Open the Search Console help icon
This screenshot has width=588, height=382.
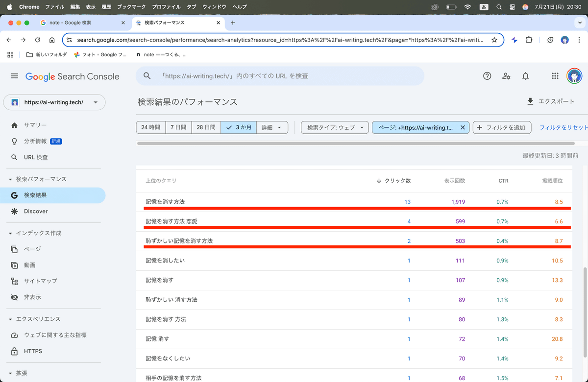point(487,76)
